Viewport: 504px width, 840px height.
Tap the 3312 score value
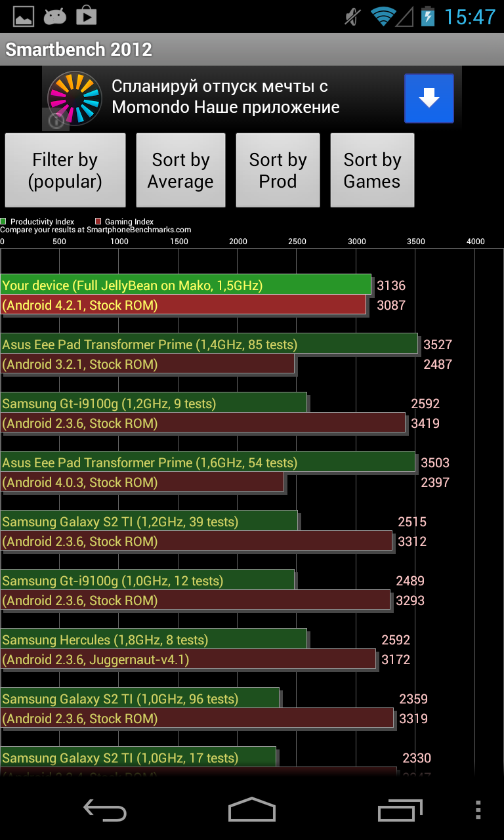click(412, 541)
